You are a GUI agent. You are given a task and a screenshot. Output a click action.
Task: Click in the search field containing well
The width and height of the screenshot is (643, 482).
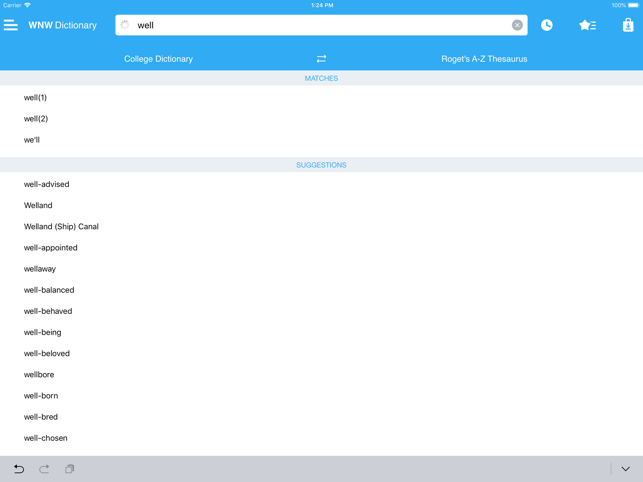(x=320, y=25)
